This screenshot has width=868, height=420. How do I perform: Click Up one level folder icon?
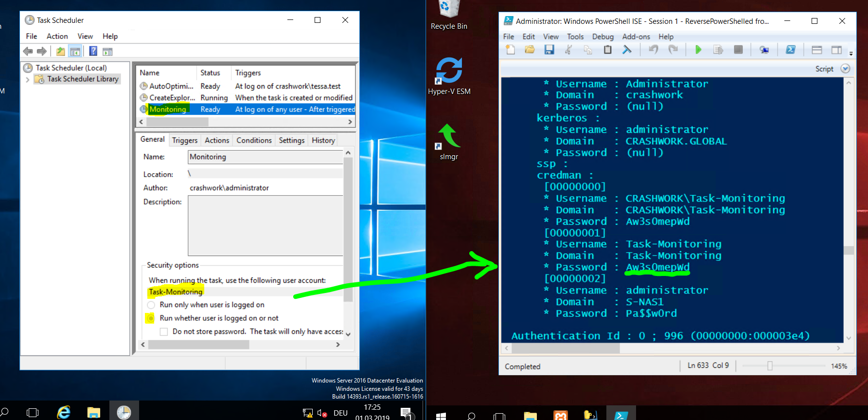[x=60, y=51]
